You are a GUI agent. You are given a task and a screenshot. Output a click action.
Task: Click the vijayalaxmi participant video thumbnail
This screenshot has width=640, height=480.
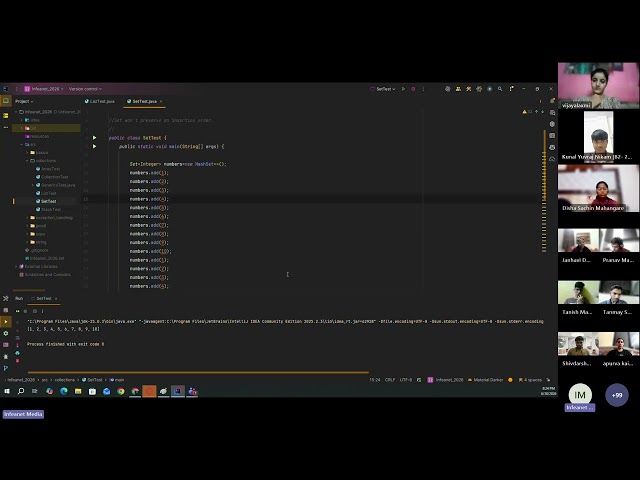click(598, 86)
